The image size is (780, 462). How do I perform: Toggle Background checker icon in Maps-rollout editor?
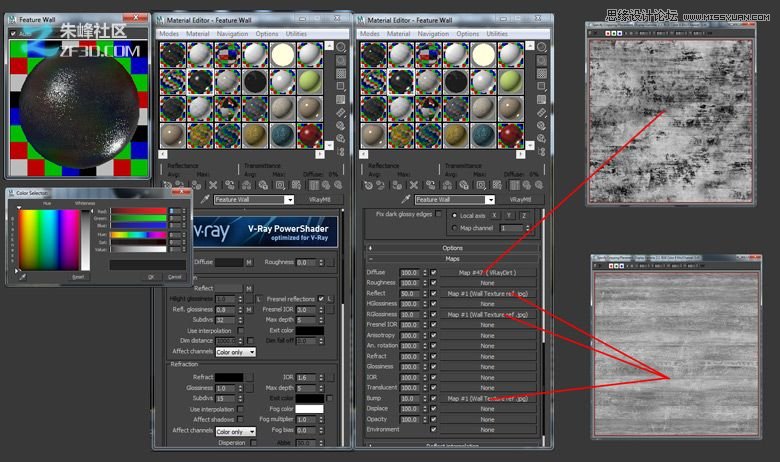coord(542,74)
